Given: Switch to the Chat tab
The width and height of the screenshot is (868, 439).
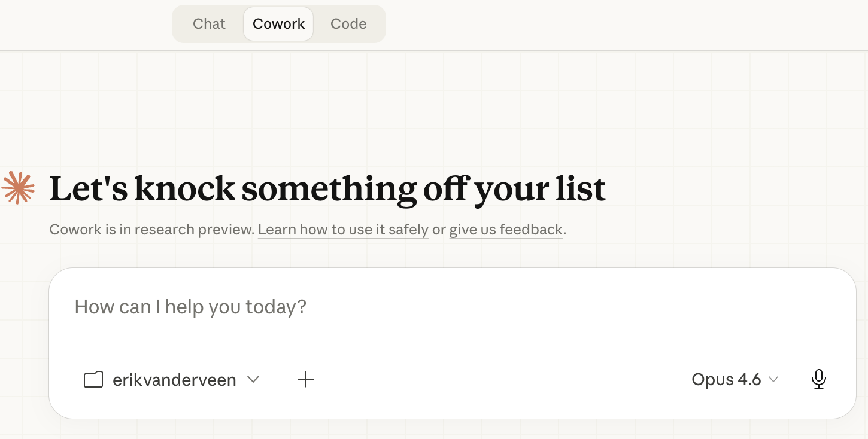Looking at the screenshot, I should [208, 24].
